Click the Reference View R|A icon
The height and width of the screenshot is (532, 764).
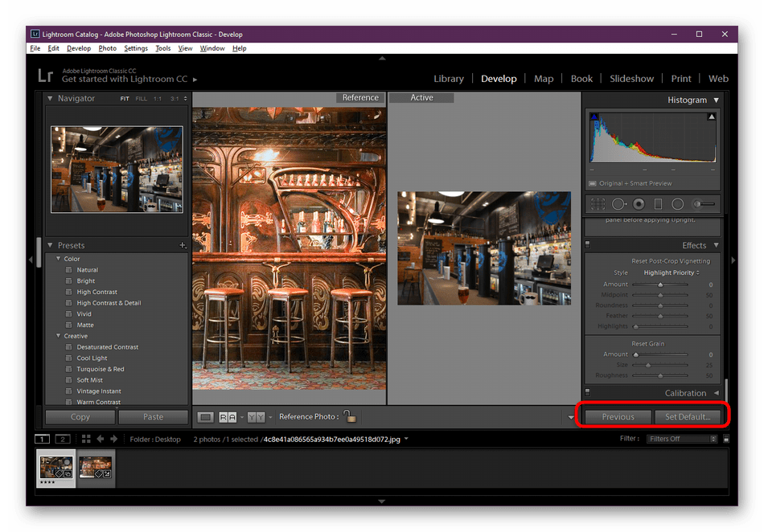tap(228, 417)
